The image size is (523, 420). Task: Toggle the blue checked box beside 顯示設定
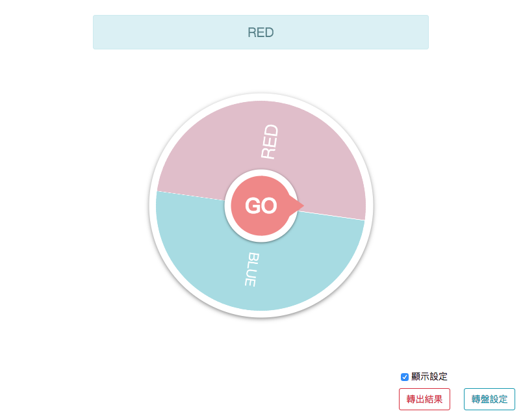tap(405, 377)
